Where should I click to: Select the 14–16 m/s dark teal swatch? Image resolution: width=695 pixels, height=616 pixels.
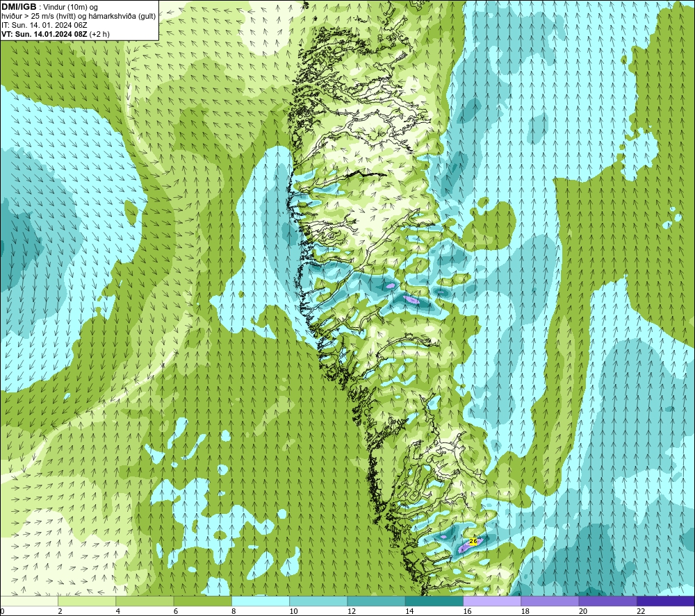coord(434,601)
